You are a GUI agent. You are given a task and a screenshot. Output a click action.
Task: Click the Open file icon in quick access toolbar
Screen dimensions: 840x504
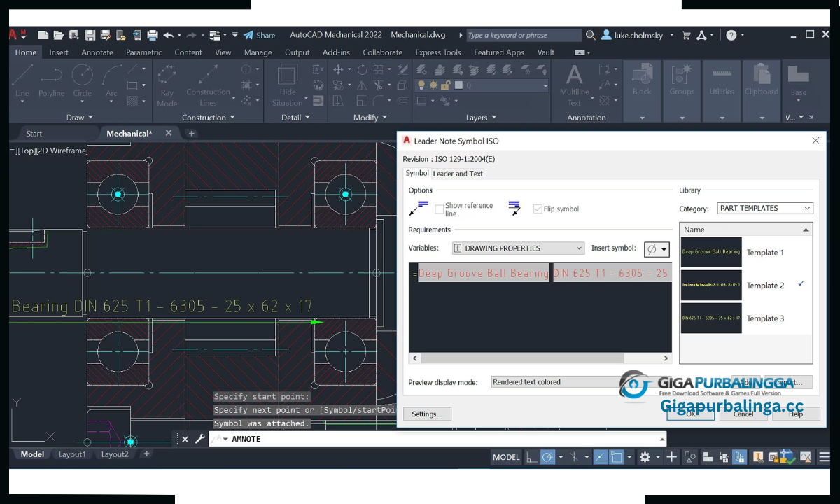point(59,35)
